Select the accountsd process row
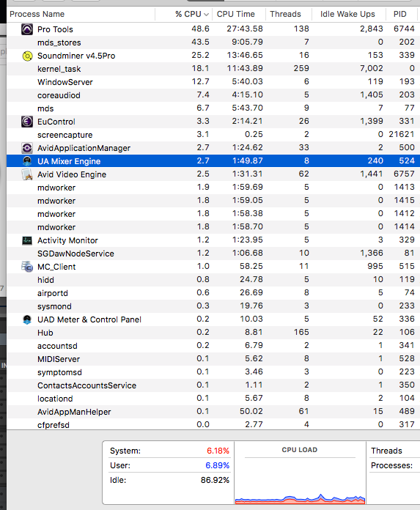The image size is (420, 510). pyautogui.click(x=213, y=346)
